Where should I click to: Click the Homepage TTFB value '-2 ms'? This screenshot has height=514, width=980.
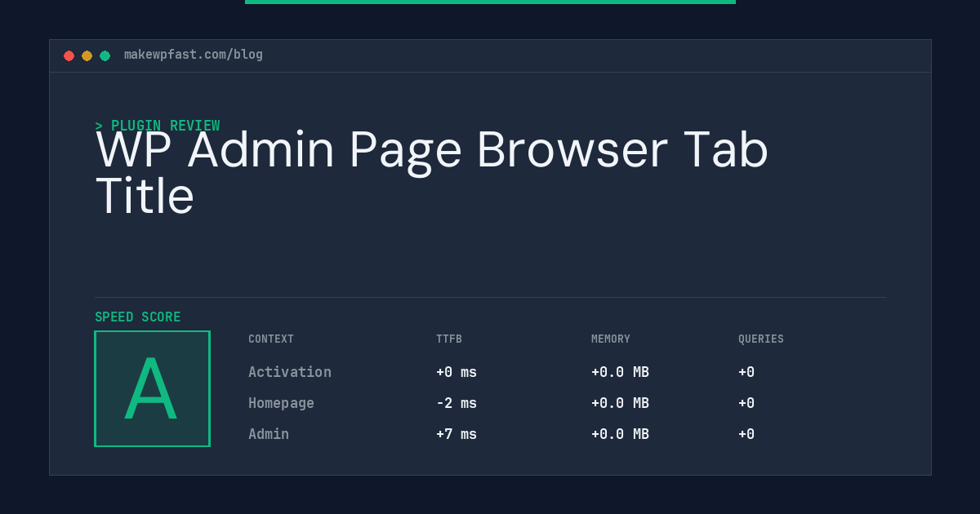point(457,403)
